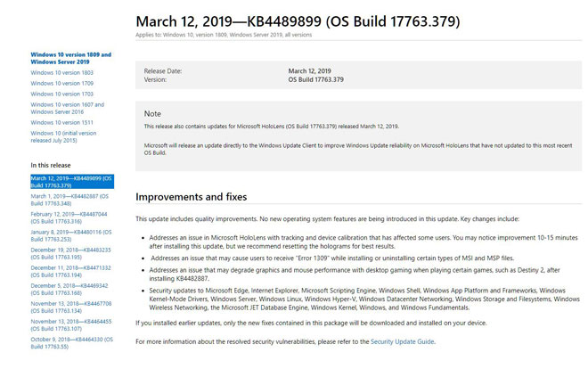
Task: Select highlighted March 12, 2019 KB4489899 entry
Action: [x=72, y=182]
